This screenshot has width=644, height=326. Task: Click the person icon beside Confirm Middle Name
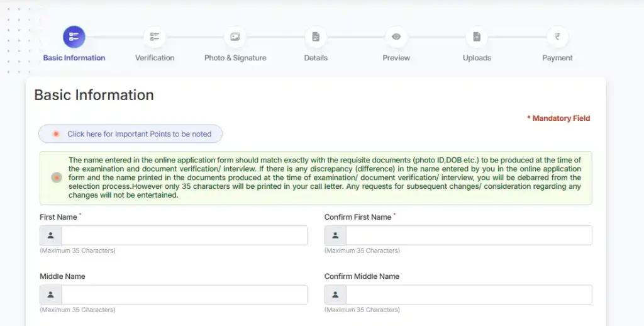(335, 295)
